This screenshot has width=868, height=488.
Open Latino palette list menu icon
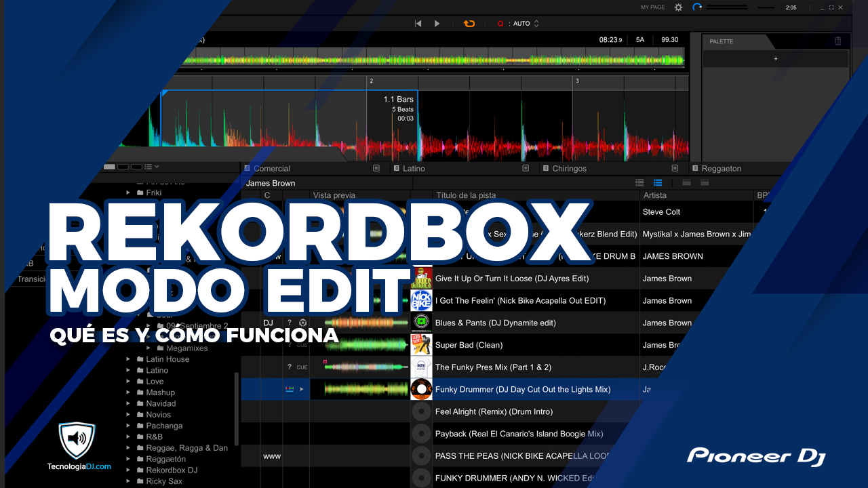[526, 168]
